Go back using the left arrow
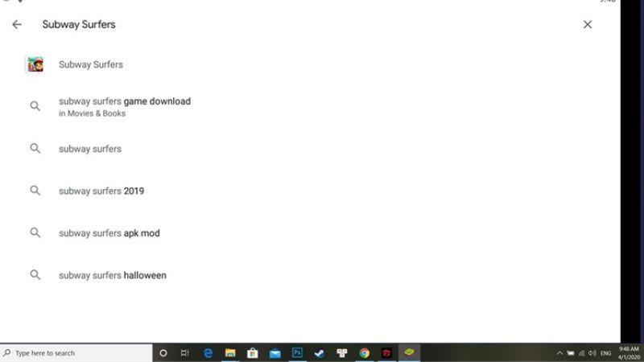 click(16, 25)
